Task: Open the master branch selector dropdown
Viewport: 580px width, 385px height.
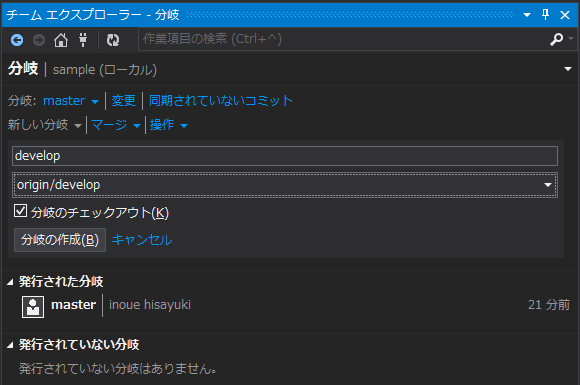Action: pos(71,101)
